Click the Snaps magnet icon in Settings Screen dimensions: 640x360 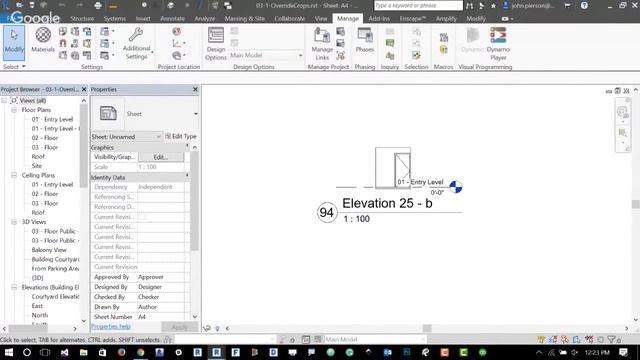click(x=62, y=43)
